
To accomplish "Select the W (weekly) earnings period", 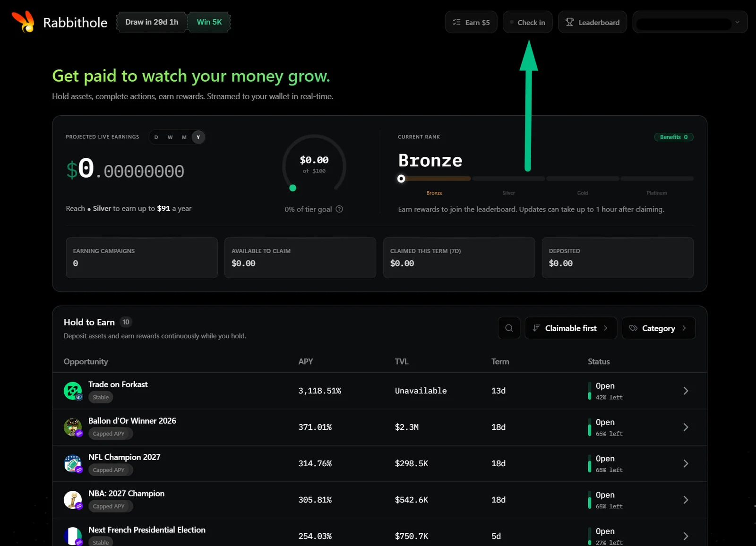I will click(170, 137).
